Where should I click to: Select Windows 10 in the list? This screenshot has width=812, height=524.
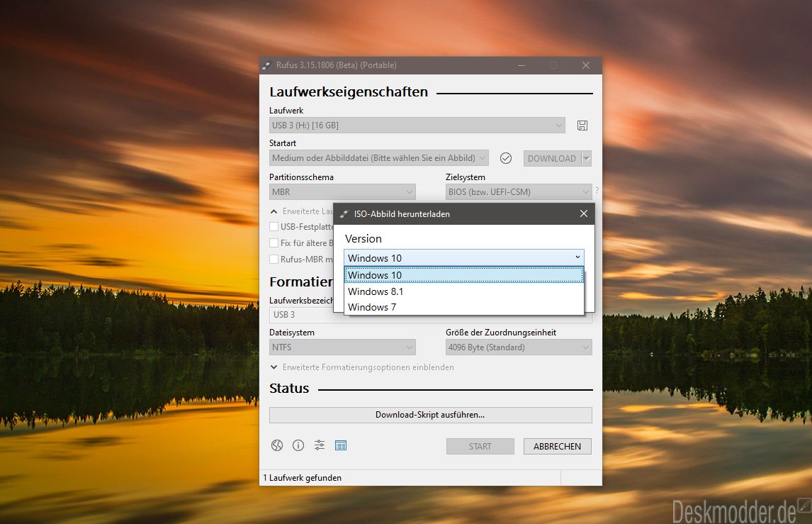coord(464,275)
